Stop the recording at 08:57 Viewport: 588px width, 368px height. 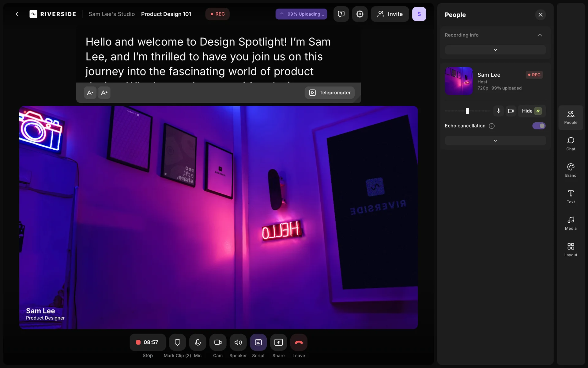pyautogui.click(x=148, y=342)
